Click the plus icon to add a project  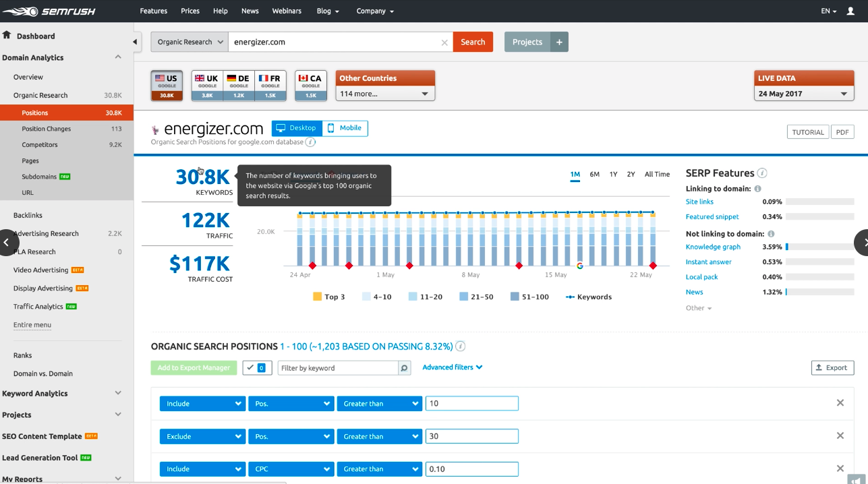(x=558, y=42)
